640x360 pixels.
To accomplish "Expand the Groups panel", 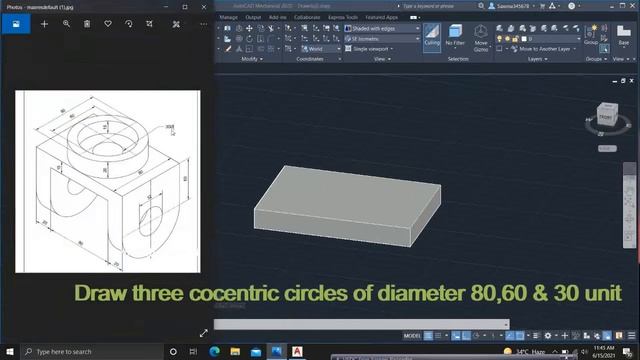I will (x=596, y=59).
